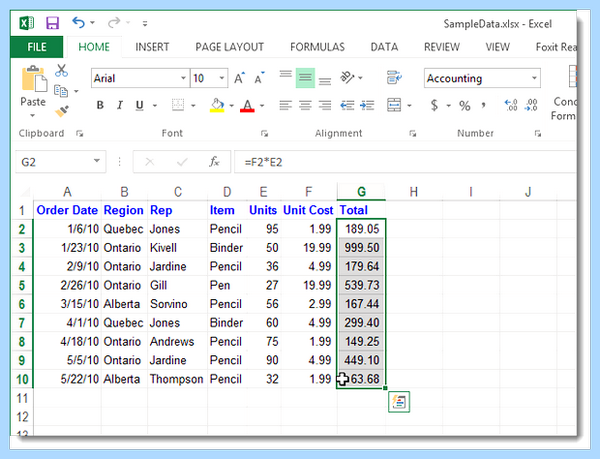Open the font size 10 dropdown
Viewport: 600px width, 459px height.
[222, 78]
